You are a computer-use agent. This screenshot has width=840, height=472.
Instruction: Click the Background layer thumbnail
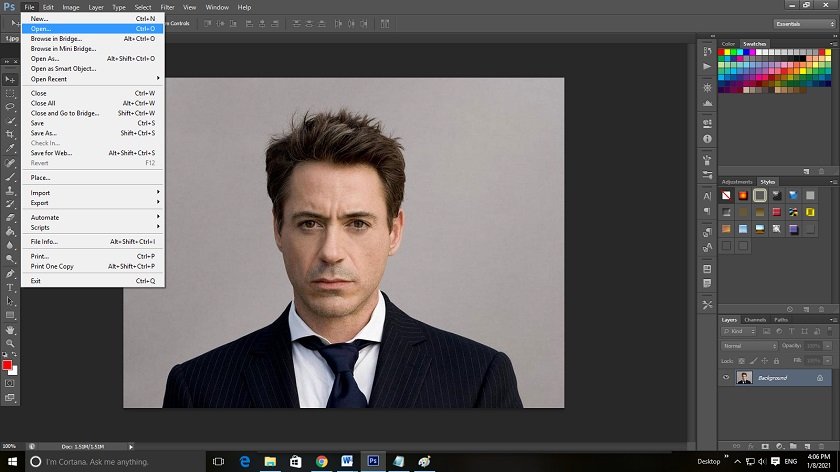(744, 377)
